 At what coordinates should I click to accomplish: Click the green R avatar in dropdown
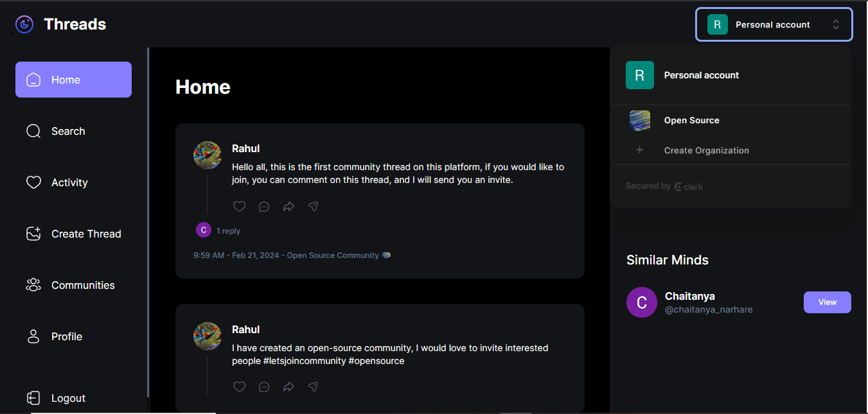tap(640, 75)
